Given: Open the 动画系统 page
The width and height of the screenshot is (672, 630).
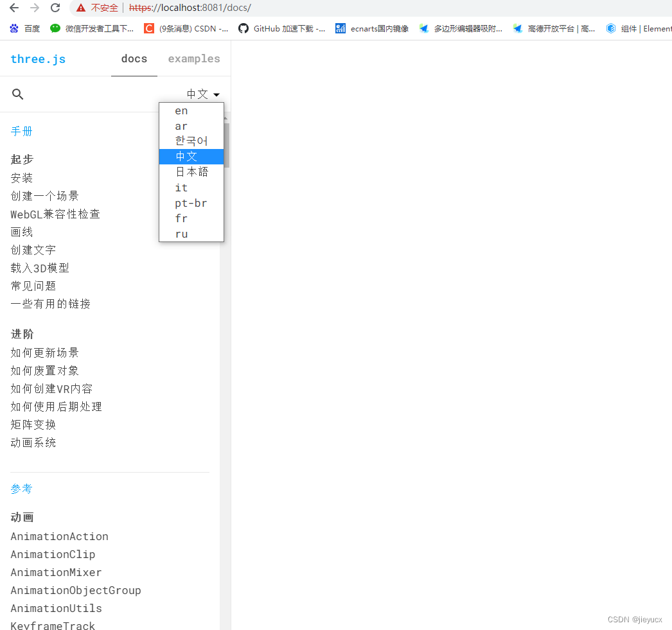Looking at the screenshot, I should click(x=33, y=443).
